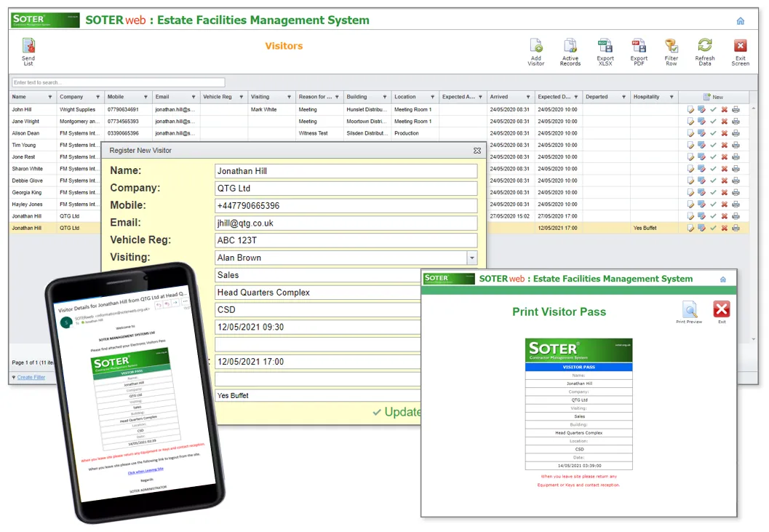This screenshot has height=532, width=769.
Task: Click New in the grid header
Action: coord(714,98)
